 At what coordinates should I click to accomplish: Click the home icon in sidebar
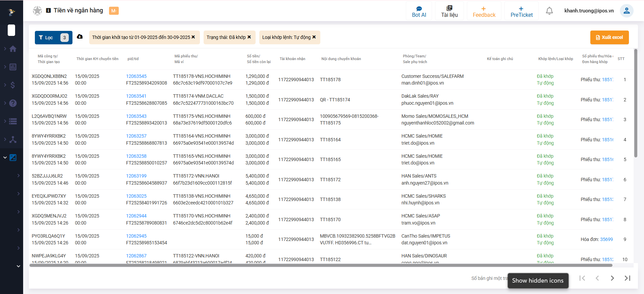pos(13,49)
